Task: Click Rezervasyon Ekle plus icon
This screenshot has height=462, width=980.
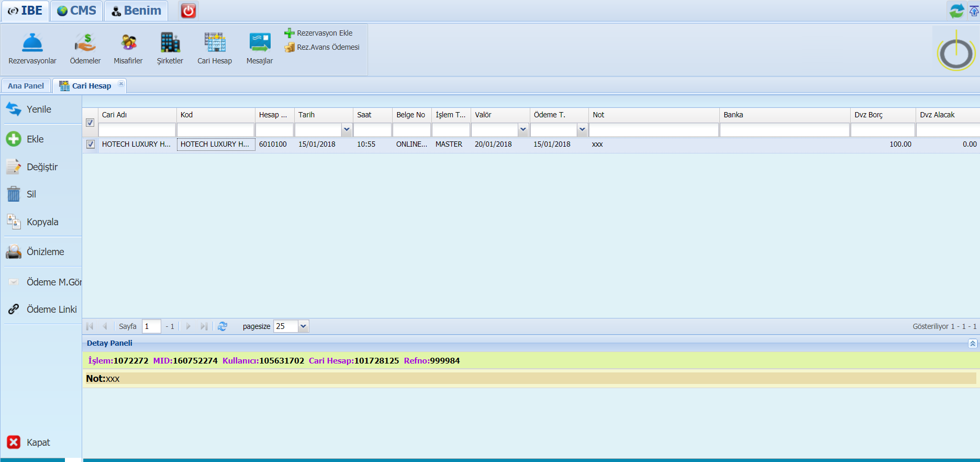Action: point(289,33)
